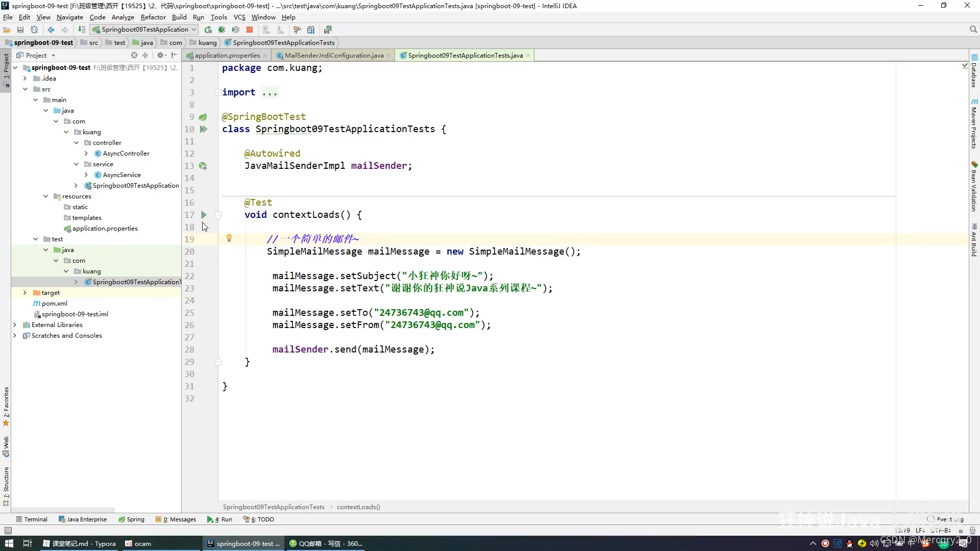Open the Terminal tool window
Screen dimensions: 980x551
[x=32, y=519]
